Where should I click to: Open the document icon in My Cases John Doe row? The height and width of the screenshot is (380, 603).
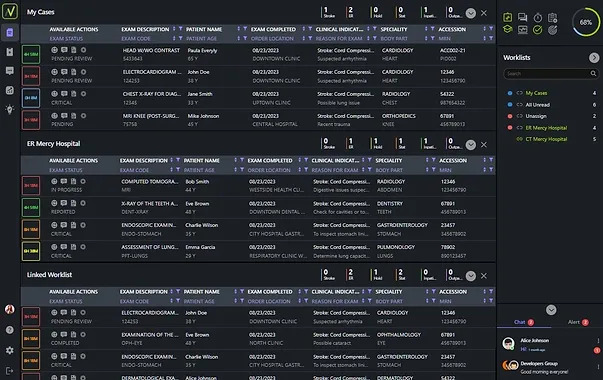(x=73, y=72)
